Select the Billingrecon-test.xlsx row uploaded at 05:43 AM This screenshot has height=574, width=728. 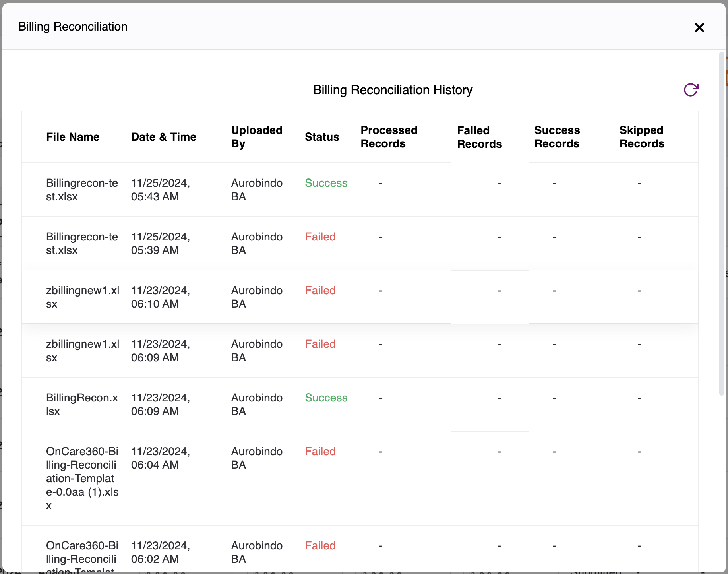pos(360,190)
